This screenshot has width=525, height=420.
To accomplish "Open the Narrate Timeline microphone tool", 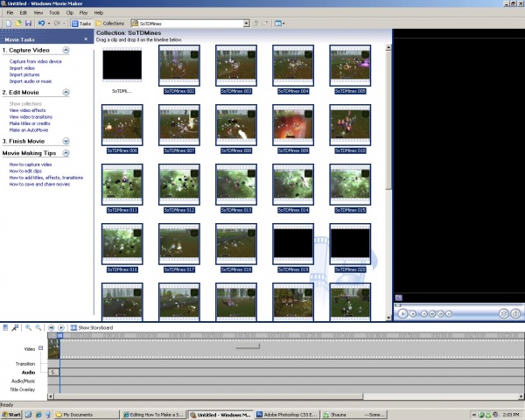I will click(x=16, y=327).
